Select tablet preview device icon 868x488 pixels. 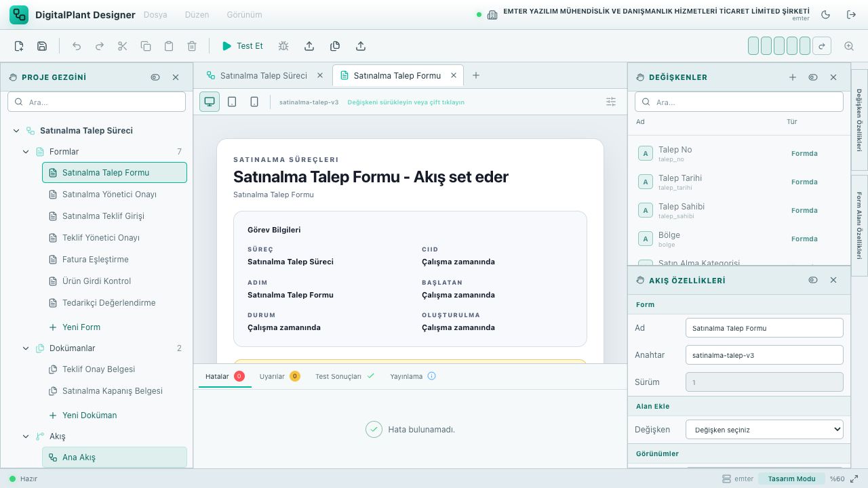[232, 102]
